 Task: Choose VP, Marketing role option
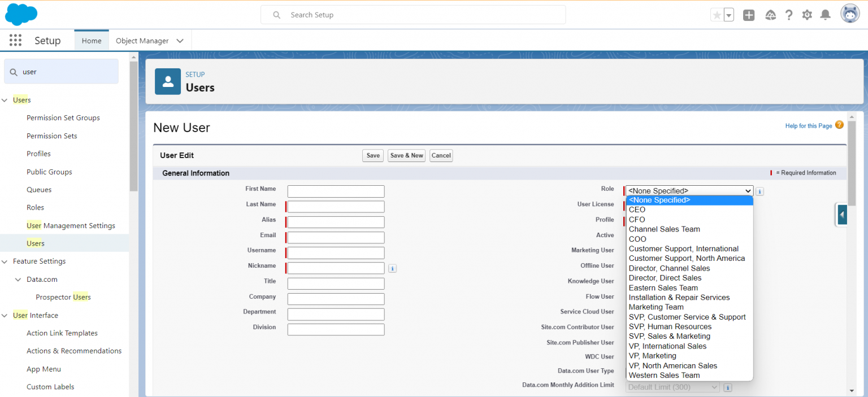[689, 356]
